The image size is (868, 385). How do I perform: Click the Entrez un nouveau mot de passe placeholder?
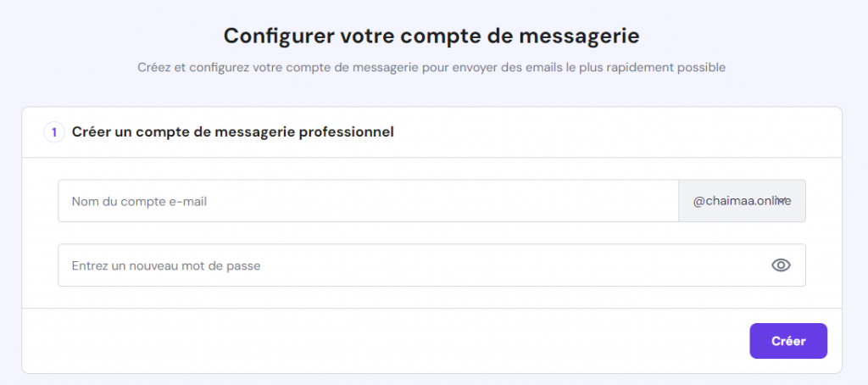pyautogui.click(x=166, y=266)
